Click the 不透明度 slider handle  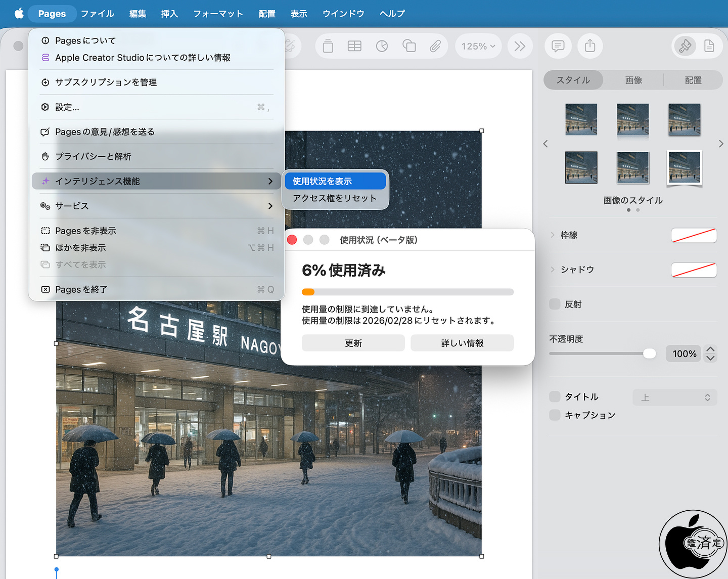(x=649, y=353)
